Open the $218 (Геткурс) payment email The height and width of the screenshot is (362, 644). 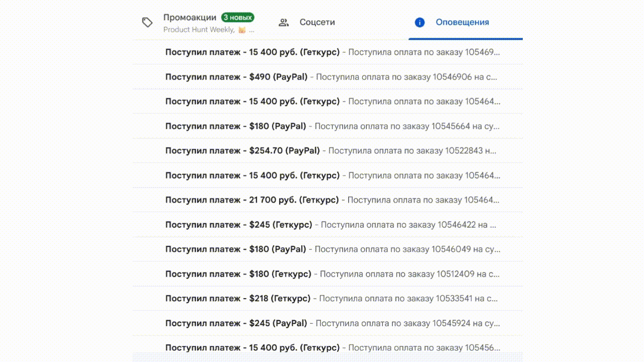click(x=328, y=298)
